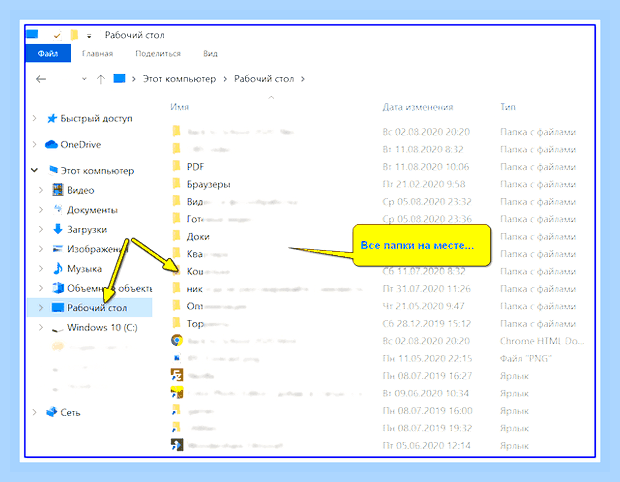Open the Windows 10 (C:) drive
This screenshot has width=620, height=482.
pos(102,327)
